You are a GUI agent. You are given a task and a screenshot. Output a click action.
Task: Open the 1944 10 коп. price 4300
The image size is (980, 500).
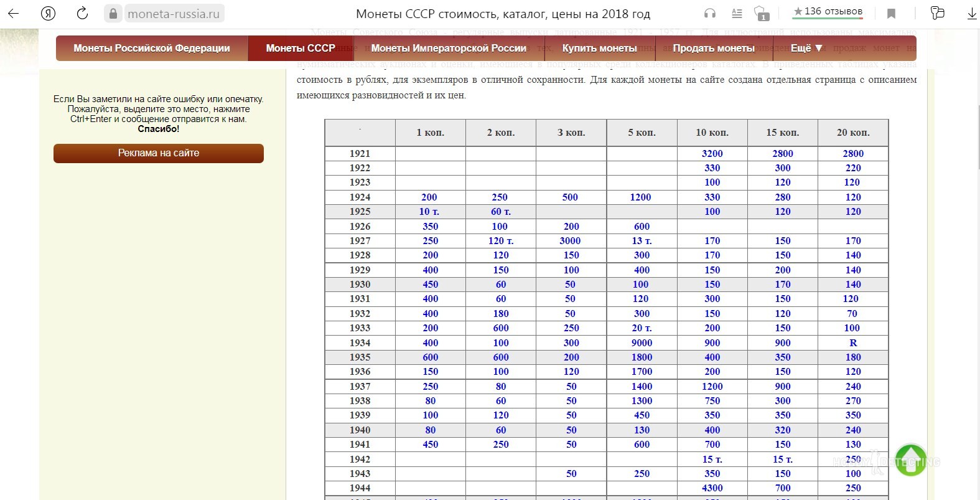(712, 488)
